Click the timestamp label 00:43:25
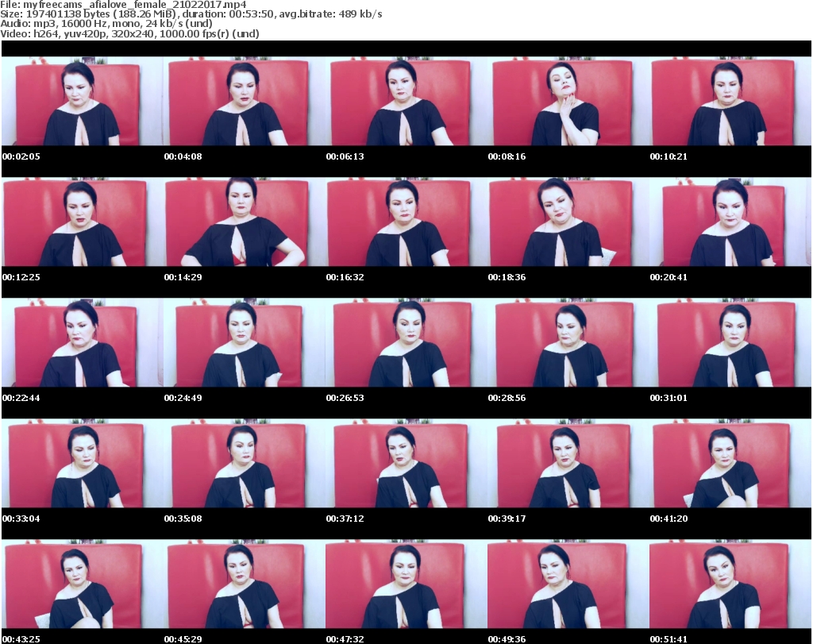This screenshot has width=813, height=644. pyautogui.click(x=21, y=639)
